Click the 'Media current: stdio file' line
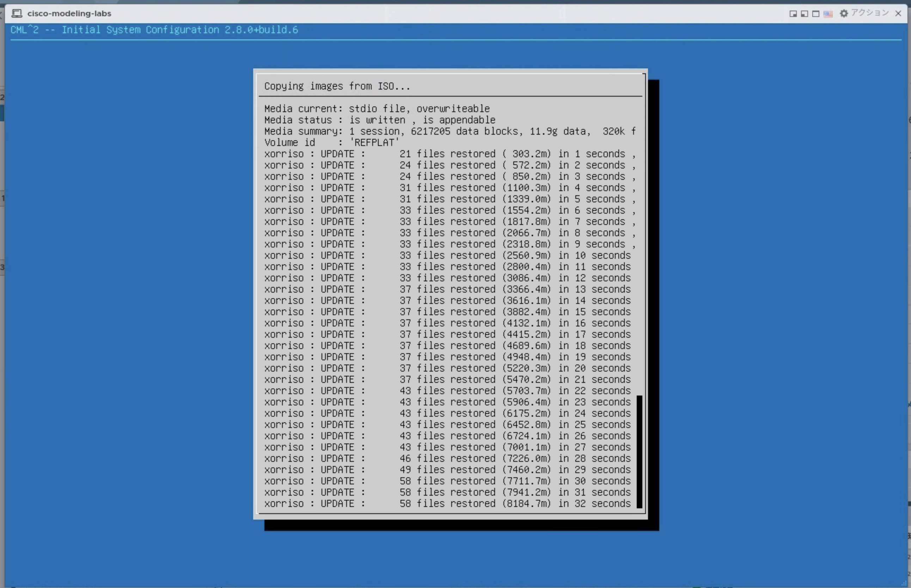This screenshot has width=911, height=588. (377, 109)
